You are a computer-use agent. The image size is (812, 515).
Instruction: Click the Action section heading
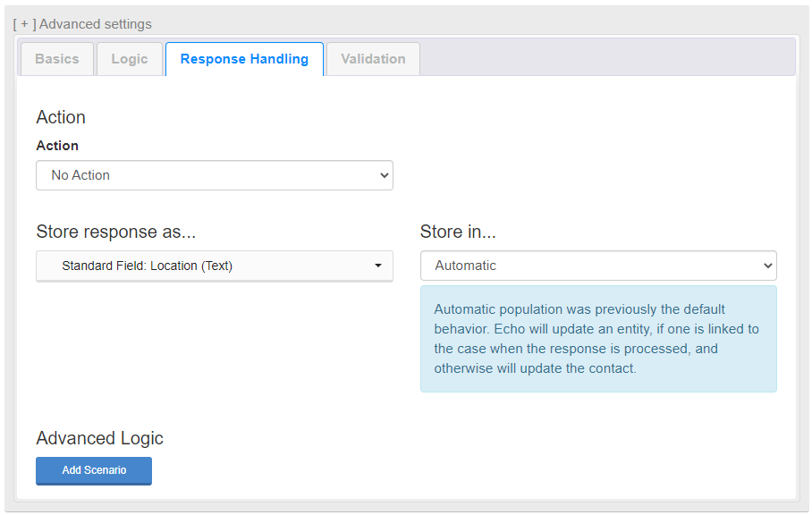tap(61, 117)
